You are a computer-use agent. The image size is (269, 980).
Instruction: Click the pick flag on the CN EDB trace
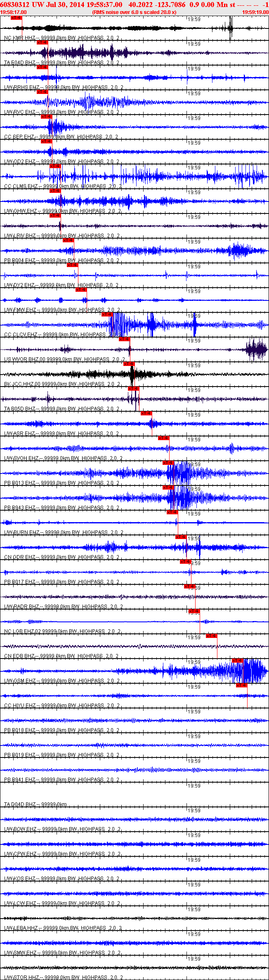(x=212, y=636)
